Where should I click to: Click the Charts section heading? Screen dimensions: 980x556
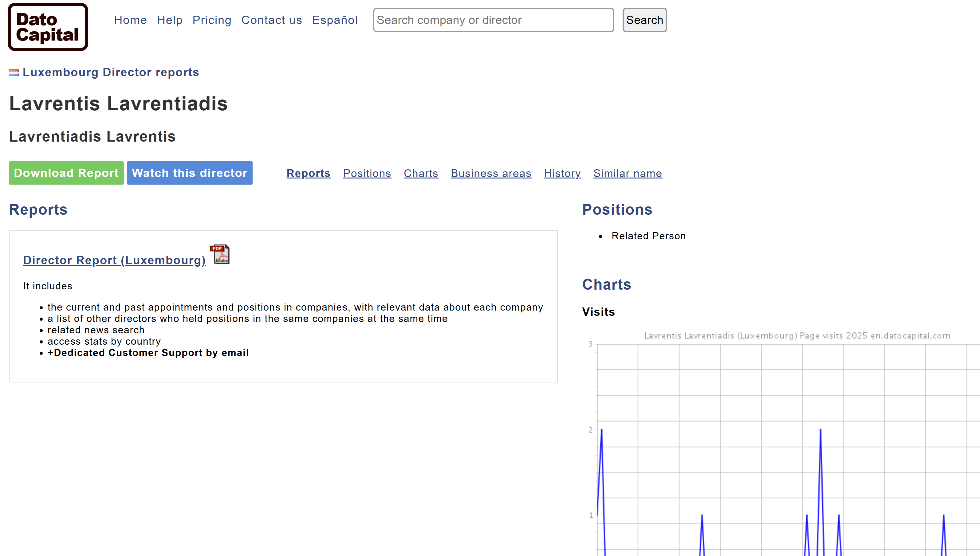click(607, 284)
